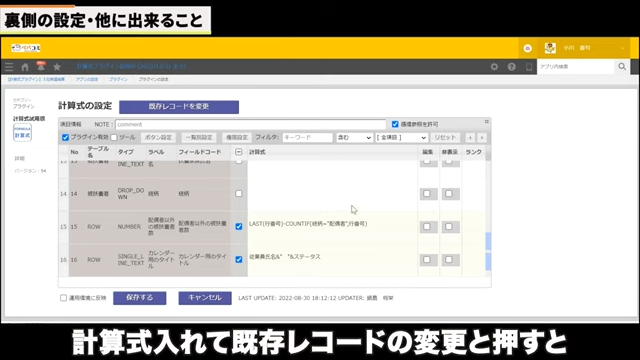Click the キャンセル button

click(x=205, y=298)
